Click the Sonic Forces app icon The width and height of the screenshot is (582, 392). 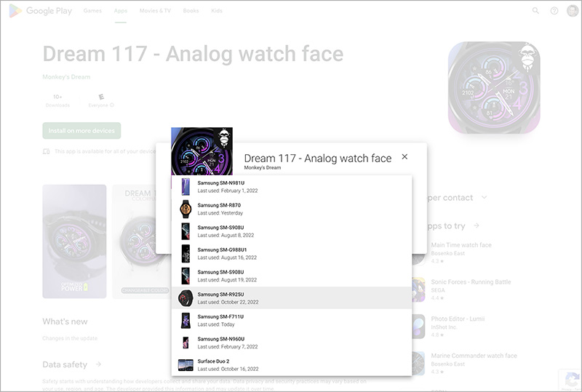[418, 289]
